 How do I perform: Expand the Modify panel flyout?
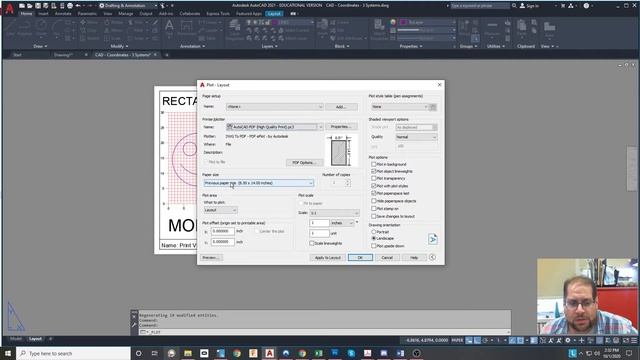click(x=119, y=47)
